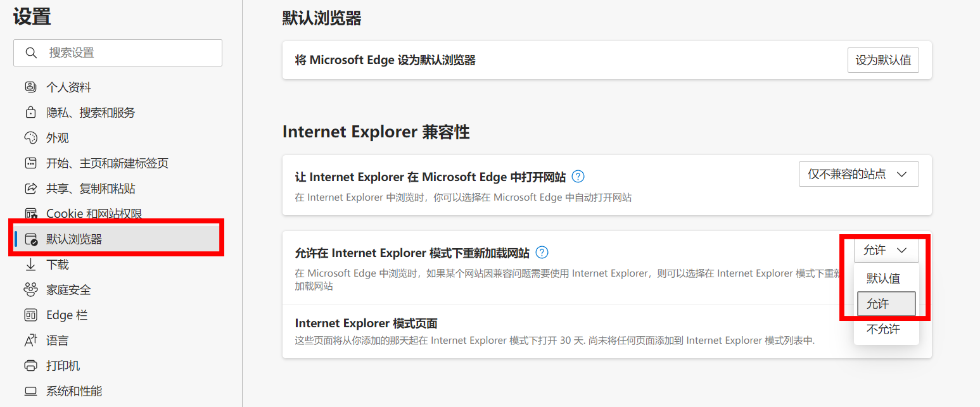Choose 不允许 from the dropdown list
Screen dimensions: 980x407
[x=886, y=329]
